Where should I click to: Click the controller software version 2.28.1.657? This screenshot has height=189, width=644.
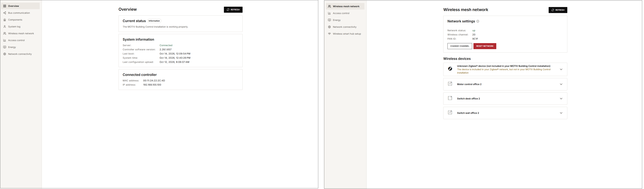[x=166, y=50]
